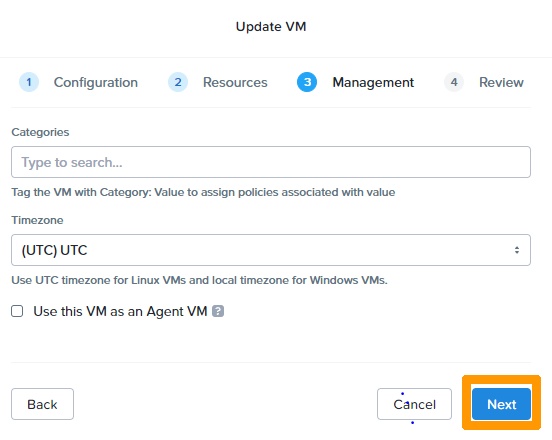This screenshot has width=552, height=440.
Task: Click the 'Use UTC timezone for Linux VMs' hint
Action: click(199, 280)
